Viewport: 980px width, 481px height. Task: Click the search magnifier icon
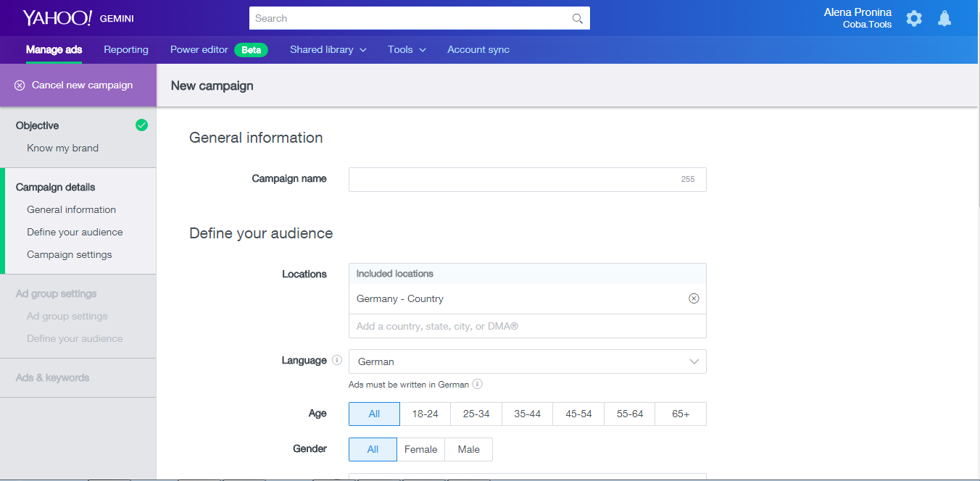tap(577, 19)
